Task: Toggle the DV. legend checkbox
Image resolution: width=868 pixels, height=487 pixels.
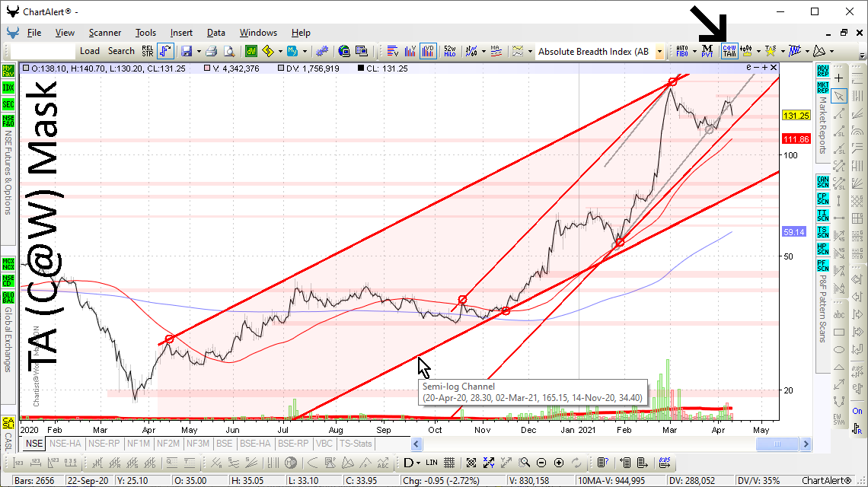Action: pos(281,68)
